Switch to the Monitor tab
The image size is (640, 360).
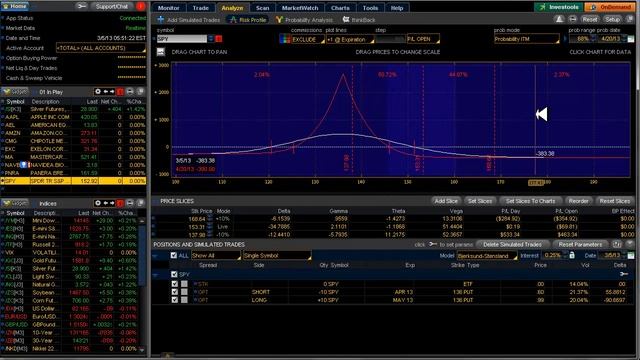pos(168,8)
